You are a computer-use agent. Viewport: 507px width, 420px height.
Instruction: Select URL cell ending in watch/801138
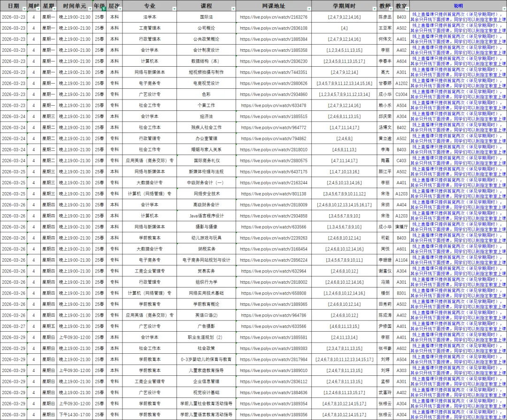click(274, 194)
